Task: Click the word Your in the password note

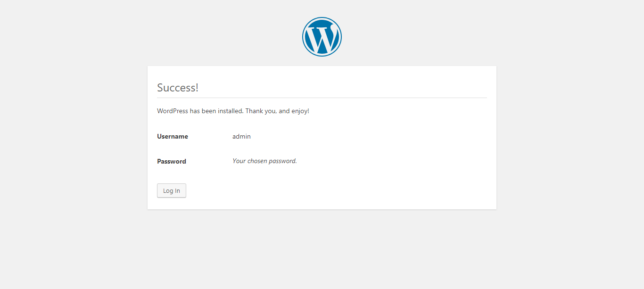Action: pos(239,161)
